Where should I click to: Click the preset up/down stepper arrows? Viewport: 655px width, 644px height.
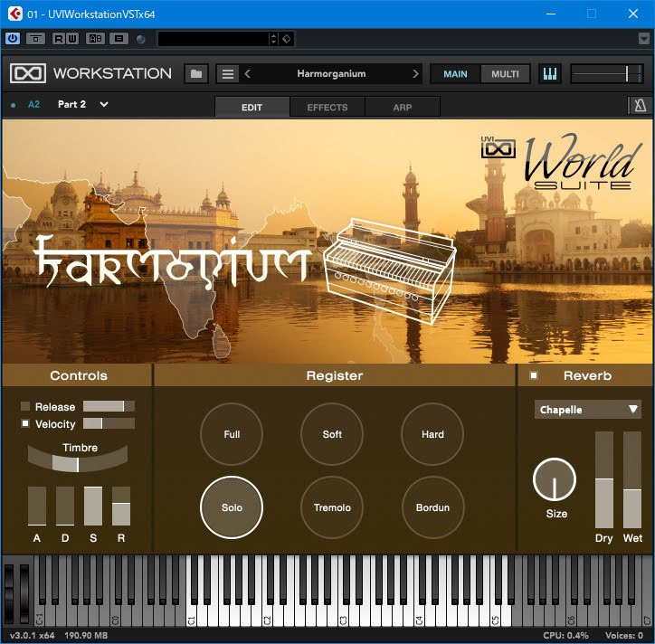(273, 39)
